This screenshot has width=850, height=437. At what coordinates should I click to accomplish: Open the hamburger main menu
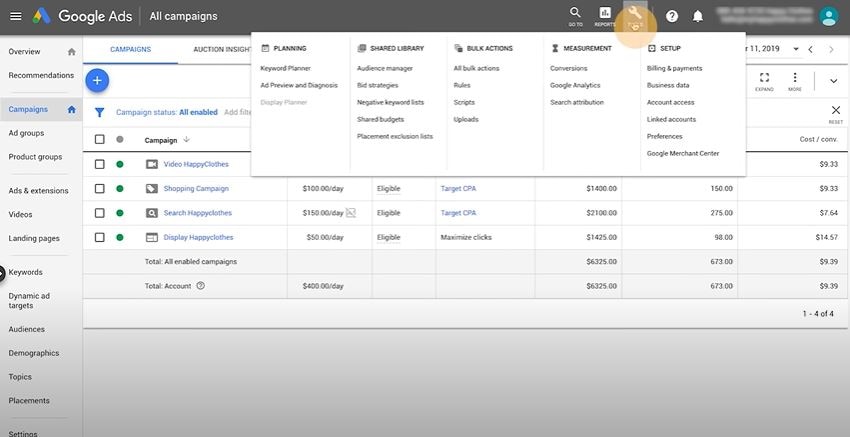tap(16, 16)
